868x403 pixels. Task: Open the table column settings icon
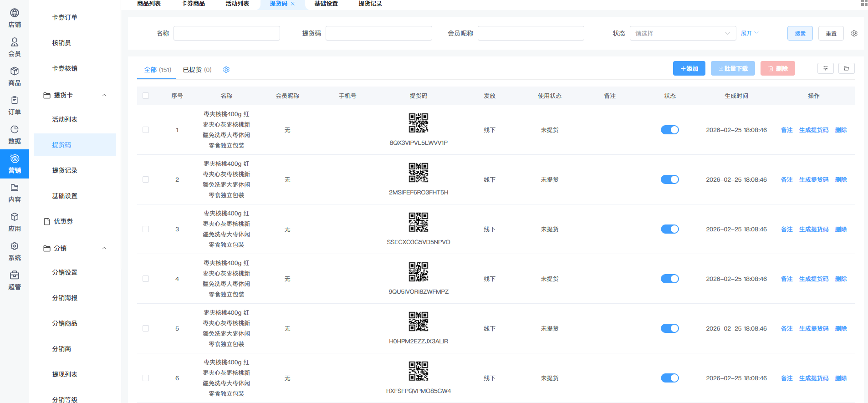coord(826,68)
